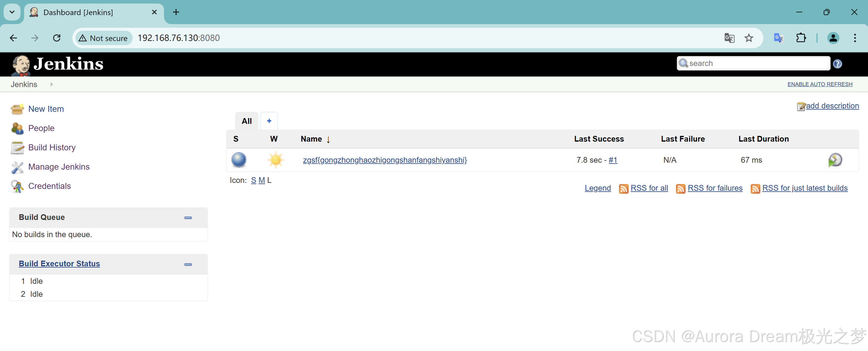868x351 pixels.
Task: Click the RSS for all feed icon
Action: 623,189
